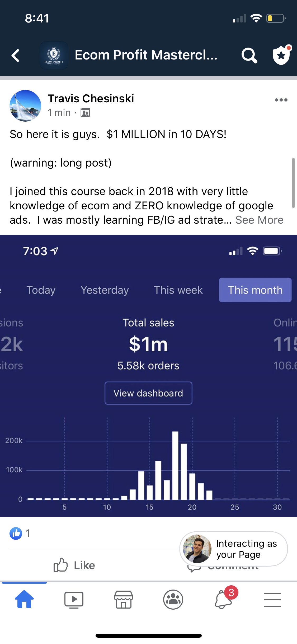297x644 pixels.
Task: Open Travis Chesinski's profile name
Action: [x=91, y=99]
